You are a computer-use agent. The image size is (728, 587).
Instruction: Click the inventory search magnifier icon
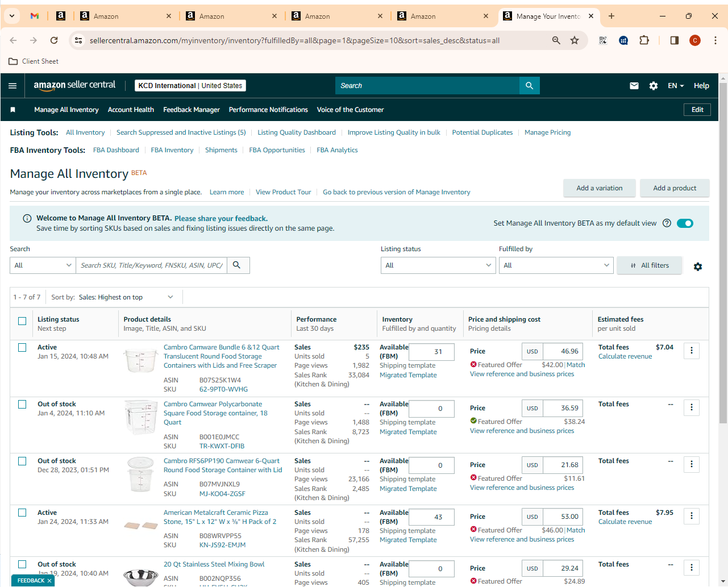point(237,265)
